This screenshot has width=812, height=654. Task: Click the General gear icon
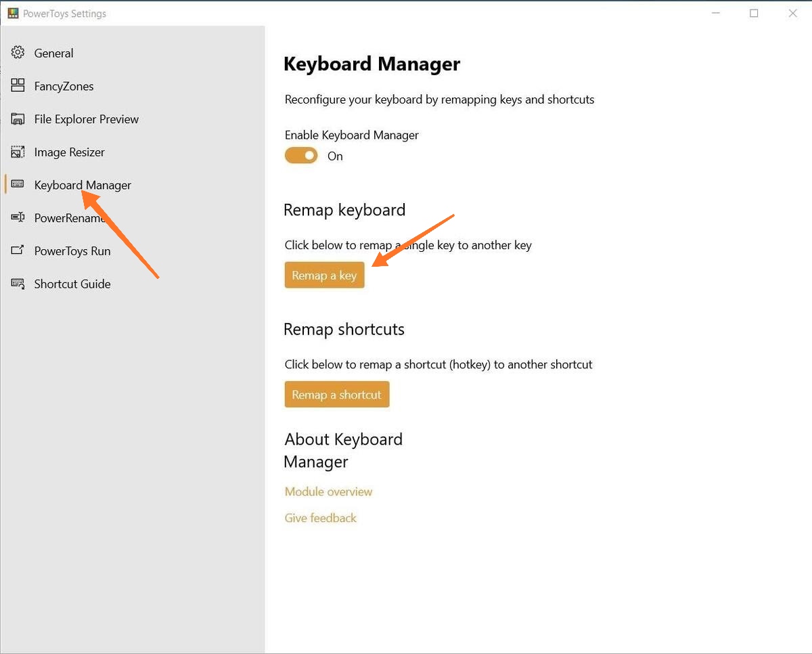18,53
